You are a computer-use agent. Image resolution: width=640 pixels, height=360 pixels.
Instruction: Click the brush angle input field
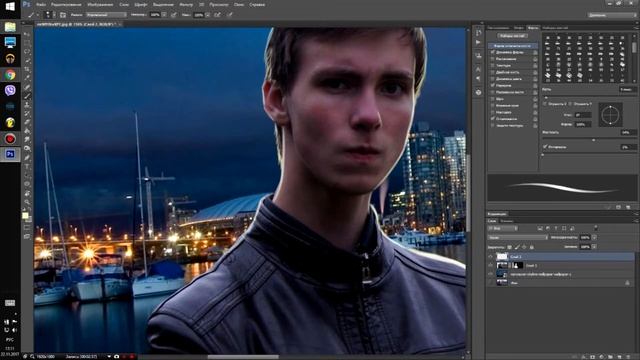(x=583, y=115)
